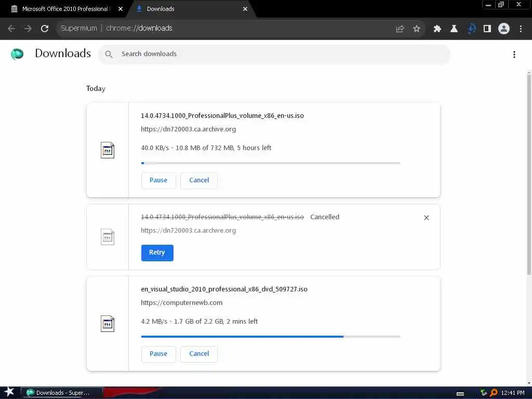Pause the ProfessionalPlus iso download
Screen dimensions: 532x399
(x=158, y=180)
